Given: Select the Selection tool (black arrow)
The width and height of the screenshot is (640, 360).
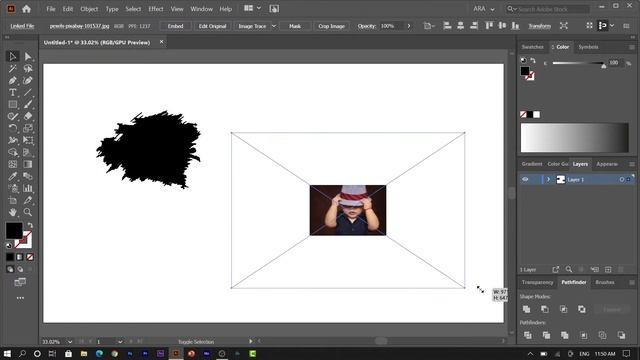Looking at the screenshot, I should point(13,56).
